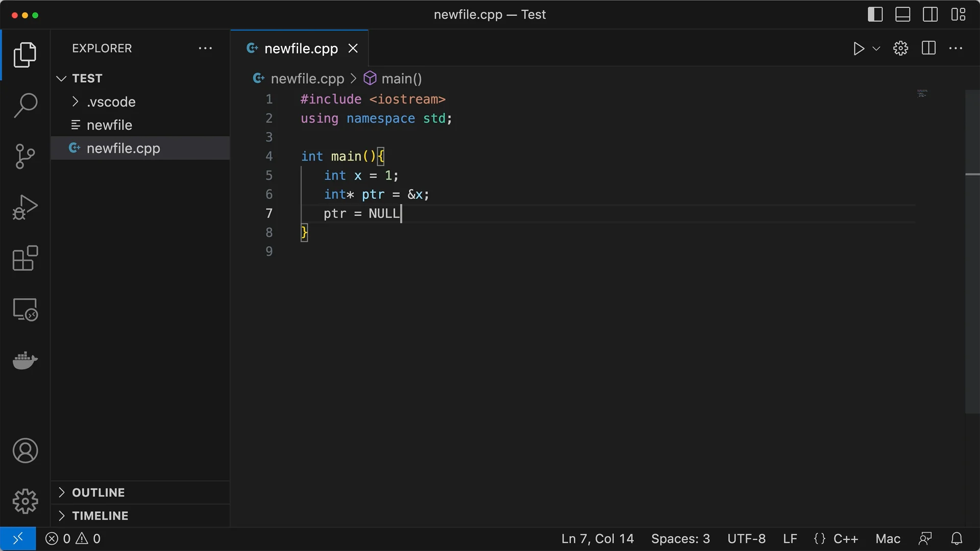Open the Docker view
The height and width of the screenshot is (551, 980).
click(x=25, y=360)
